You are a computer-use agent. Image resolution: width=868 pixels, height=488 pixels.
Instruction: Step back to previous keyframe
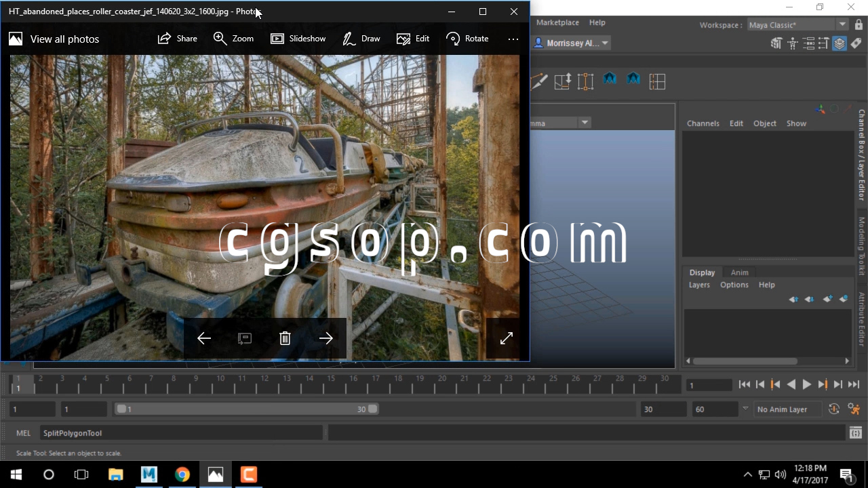pyautogui.click(x=776, y=384)
